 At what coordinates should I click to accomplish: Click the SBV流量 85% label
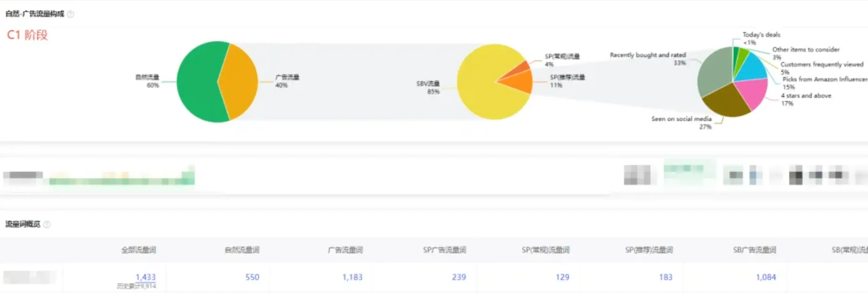click(428, 88)
